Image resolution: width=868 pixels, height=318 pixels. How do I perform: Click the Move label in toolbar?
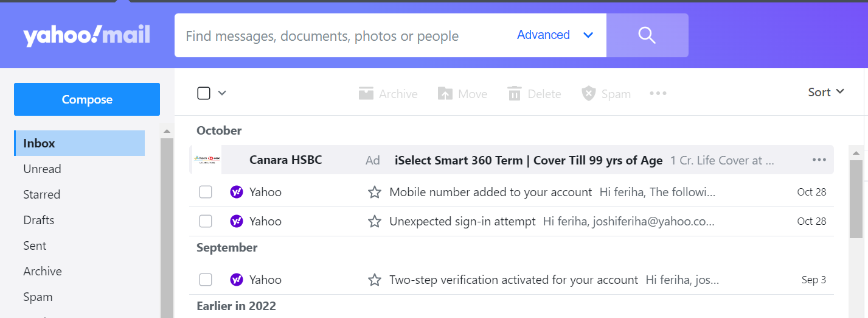point(473,94)
